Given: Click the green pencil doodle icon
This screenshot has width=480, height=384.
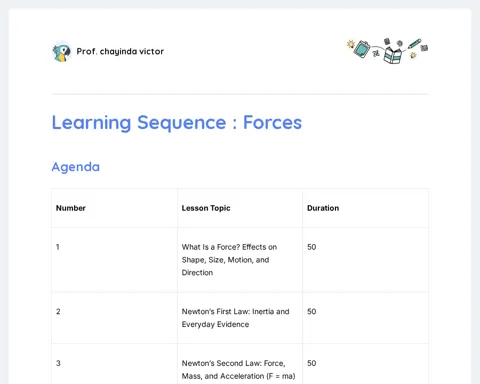Looking at the screenshot, I should click(414, 44).
